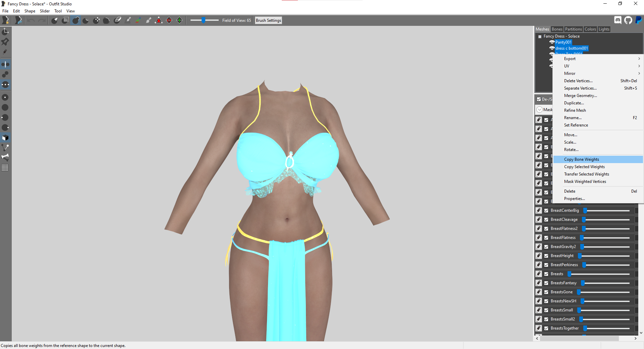Choose Mask Weighted Vertices entry

point(598,182)
